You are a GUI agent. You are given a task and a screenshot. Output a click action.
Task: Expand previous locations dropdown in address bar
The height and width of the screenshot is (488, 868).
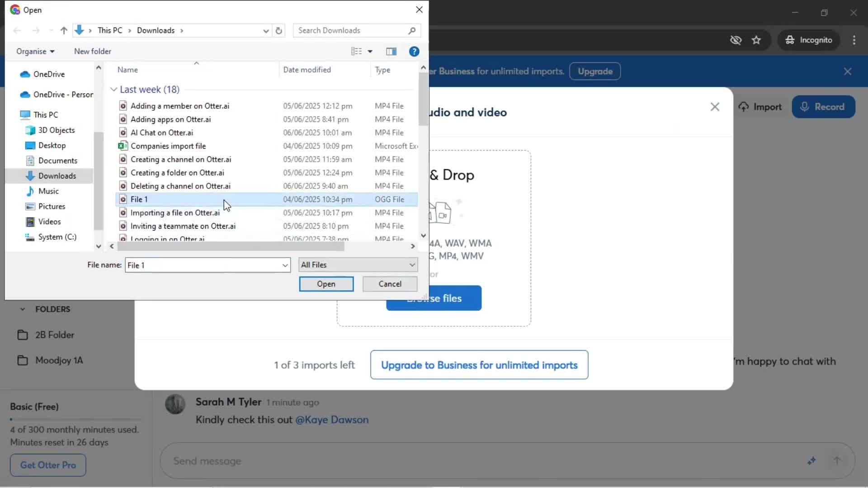click(266, 30)
